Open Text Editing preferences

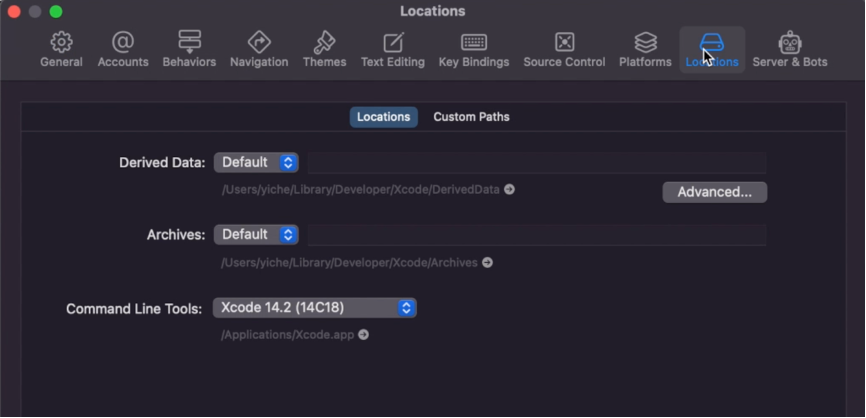coord(393,50)
